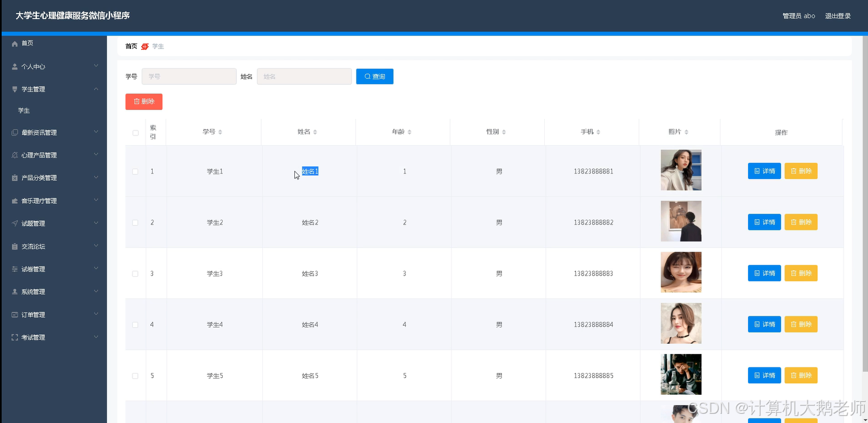
Task: Focus the 学号 search input field
Action: coord(189,77)
